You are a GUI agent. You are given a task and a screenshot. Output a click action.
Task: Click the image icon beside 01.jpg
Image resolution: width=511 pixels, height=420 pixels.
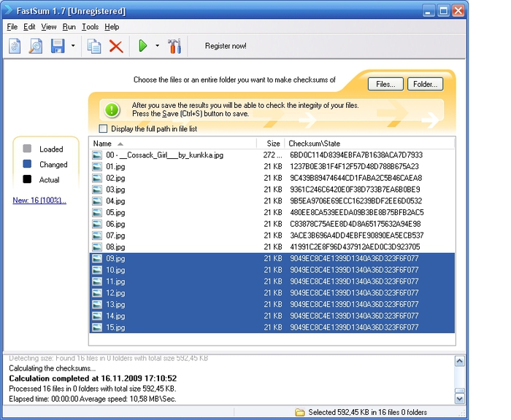coord(97,166)
